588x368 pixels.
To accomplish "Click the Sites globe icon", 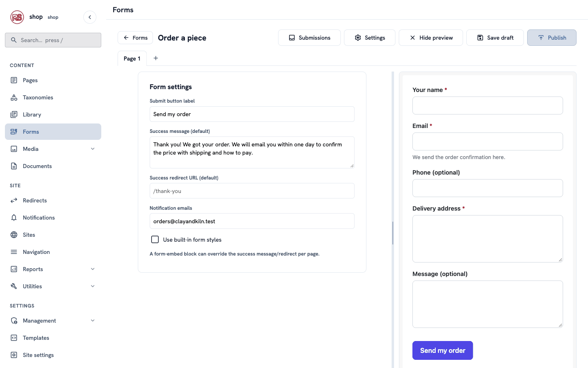I will coord(14,235).
